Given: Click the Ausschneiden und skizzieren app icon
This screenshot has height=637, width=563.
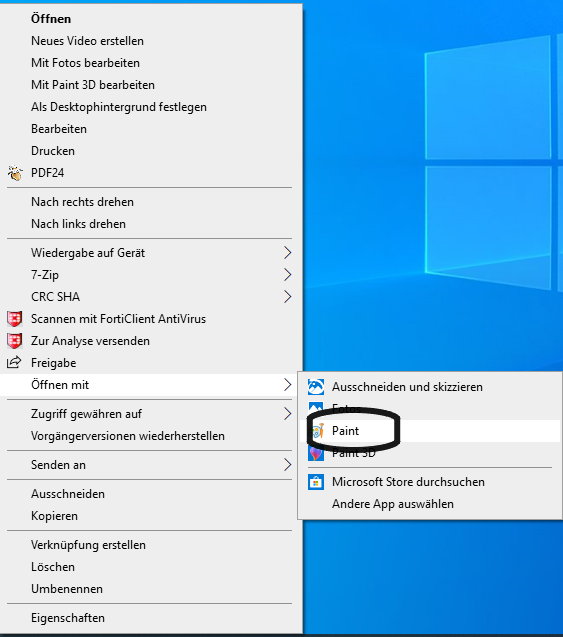Looking at the screenshot, I should (x=316, y=387).
